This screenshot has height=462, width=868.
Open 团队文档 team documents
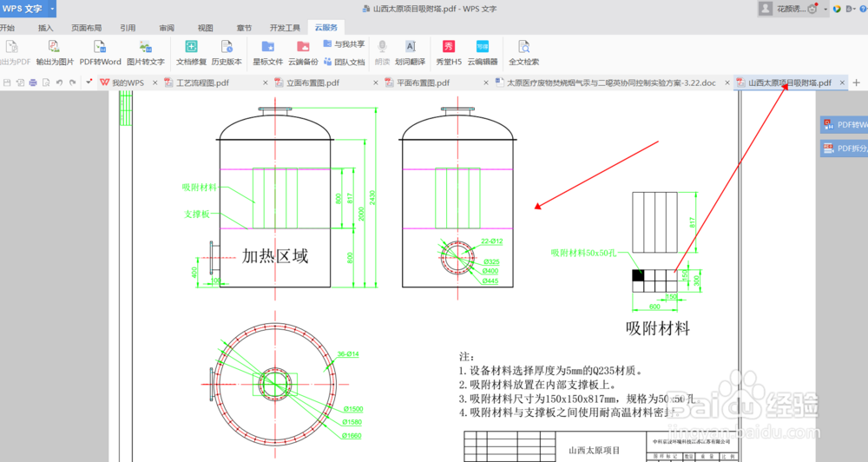coord(344,62)
